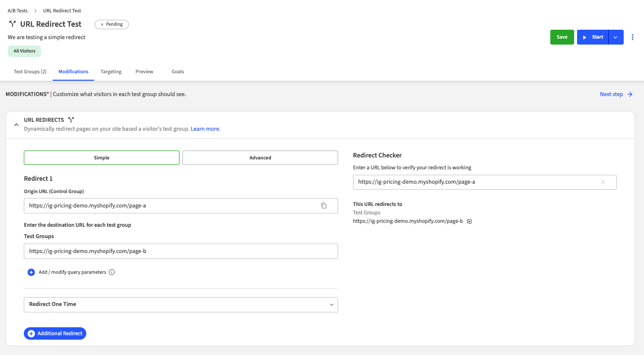This screenshot has width=644, height=355.
Task: Click the Next step arrow icon
Action: coord(630,94)
